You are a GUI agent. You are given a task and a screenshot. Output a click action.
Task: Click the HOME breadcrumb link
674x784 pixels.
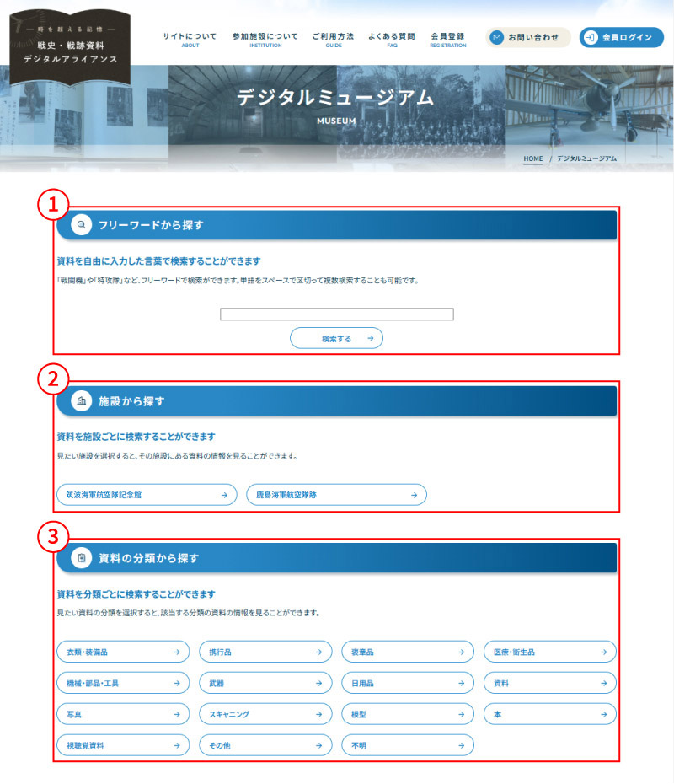click(x=532, y=158)
